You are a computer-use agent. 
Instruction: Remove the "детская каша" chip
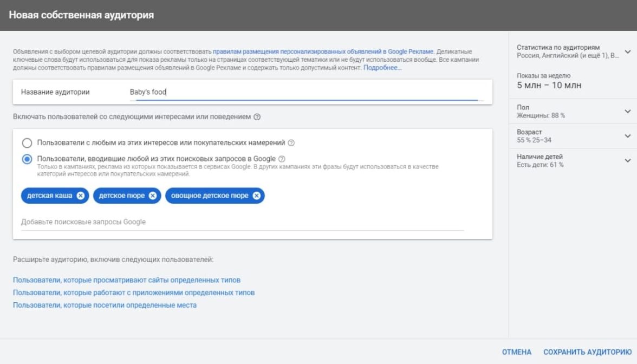[81, 196]
